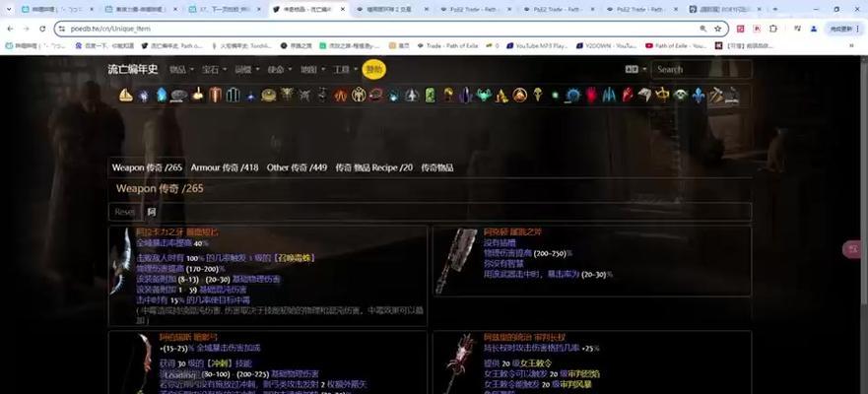Open the 女王敕令 skill link
Screen dimensions: 868x394
[536, 363]
